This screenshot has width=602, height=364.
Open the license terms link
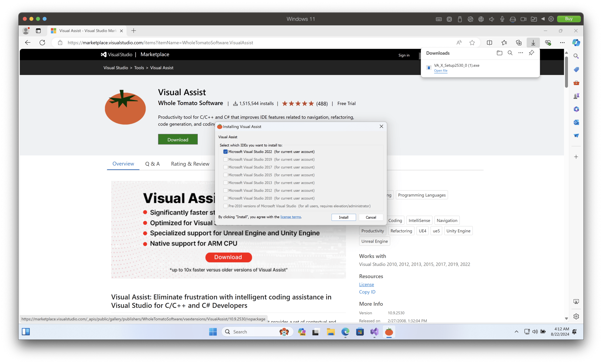[x=290, y=217]
